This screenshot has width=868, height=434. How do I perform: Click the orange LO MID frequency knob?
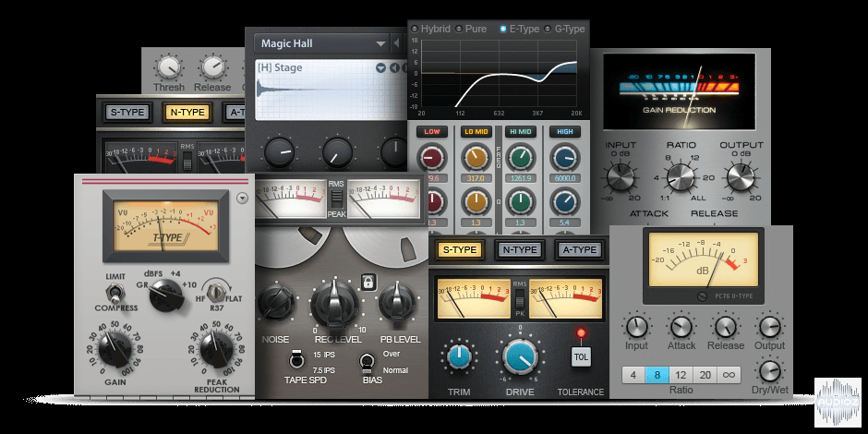476,158
